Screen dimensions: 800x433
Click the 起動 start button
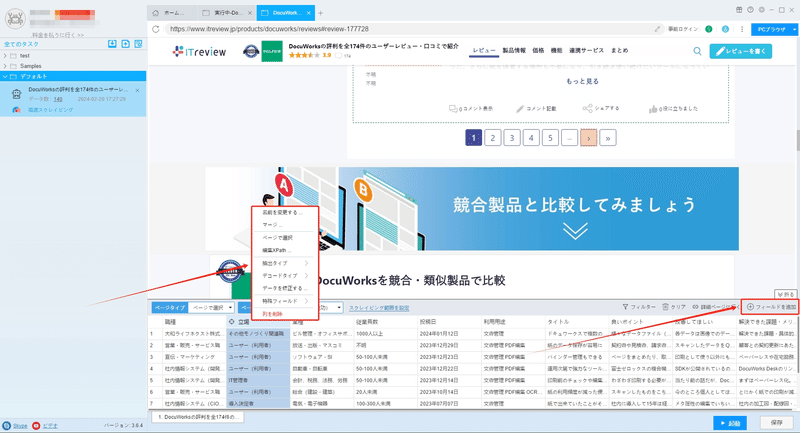[730, 423]
